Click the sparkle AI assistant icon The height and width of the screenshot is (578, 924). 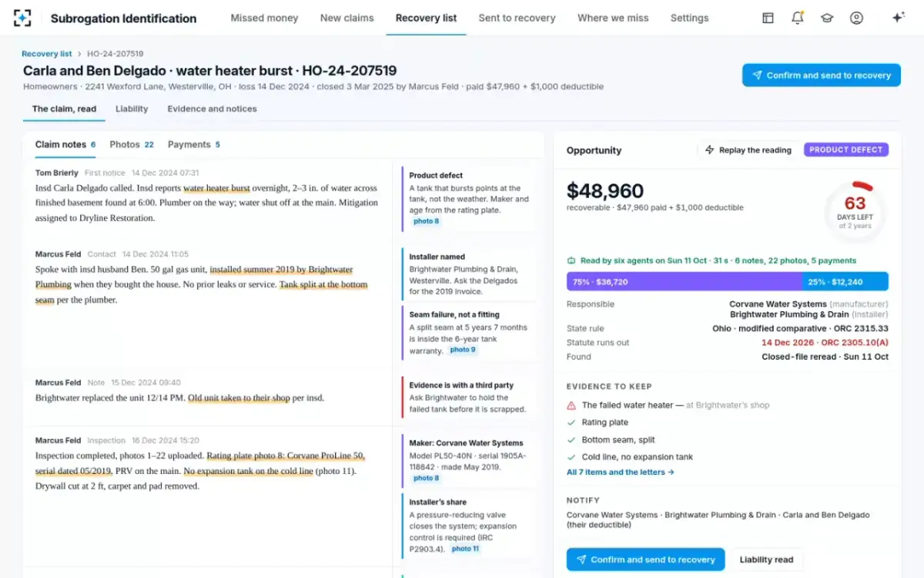coord(898,18)
